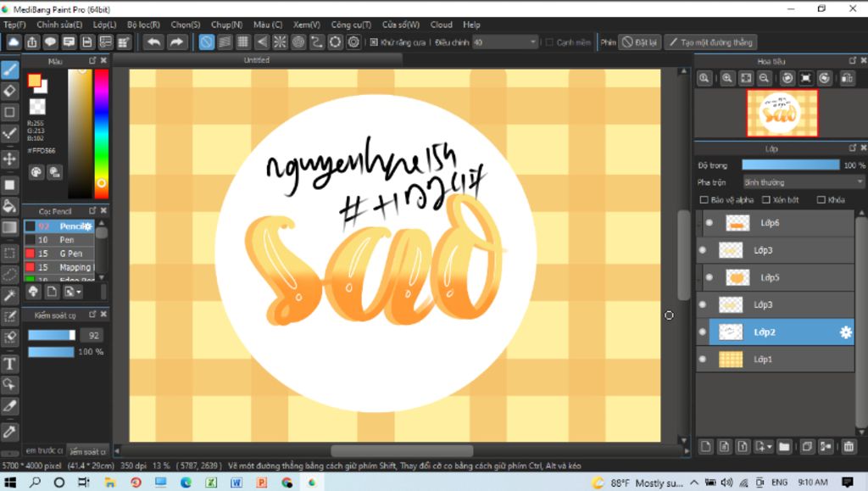Open the Cửa sổ(W) menu
868x491 pixels.
pyautogui.click(x=401, y=25)
